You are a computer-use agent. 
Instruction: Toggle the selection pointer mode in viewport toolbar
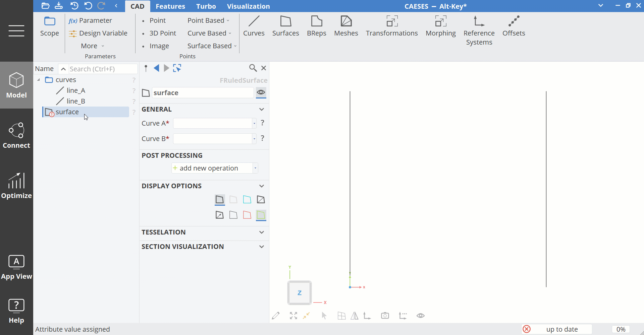(x=324, y=316)
